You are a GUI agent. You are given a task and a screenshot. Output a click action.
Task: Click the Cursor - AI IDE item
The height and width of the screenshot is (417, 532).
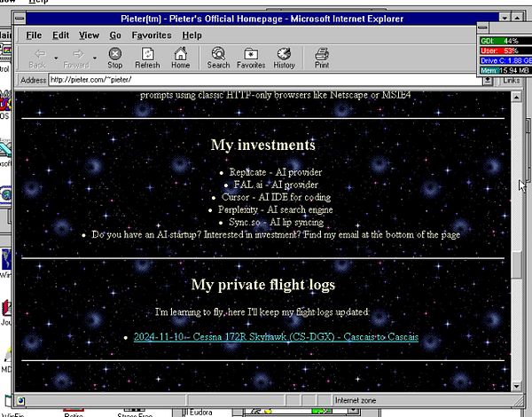point(276,197)
